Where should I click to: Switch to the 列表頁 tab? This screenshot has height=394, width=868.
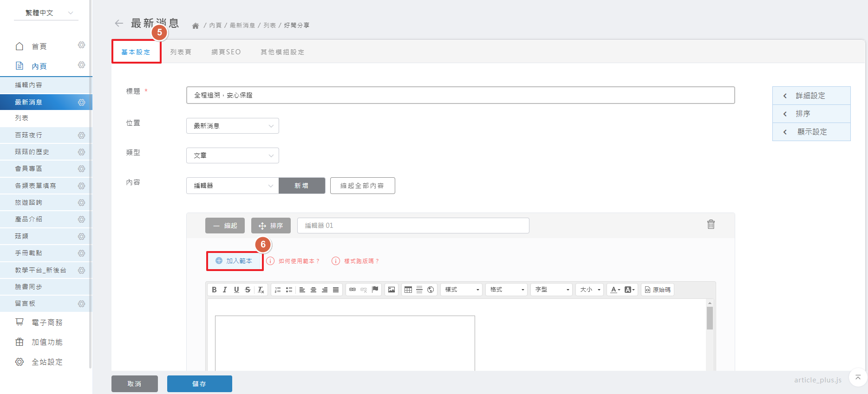(x=181, y=52)
